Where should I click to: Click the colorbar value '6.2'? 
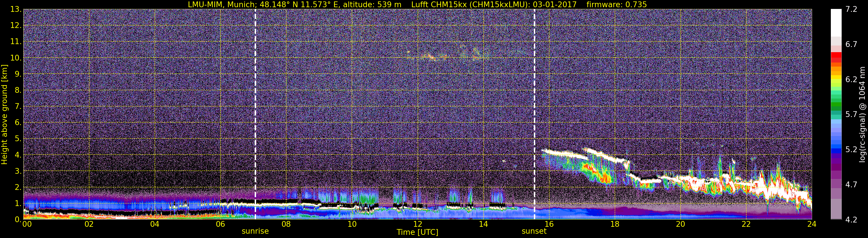pyautogui.click(x=851, y=80)
